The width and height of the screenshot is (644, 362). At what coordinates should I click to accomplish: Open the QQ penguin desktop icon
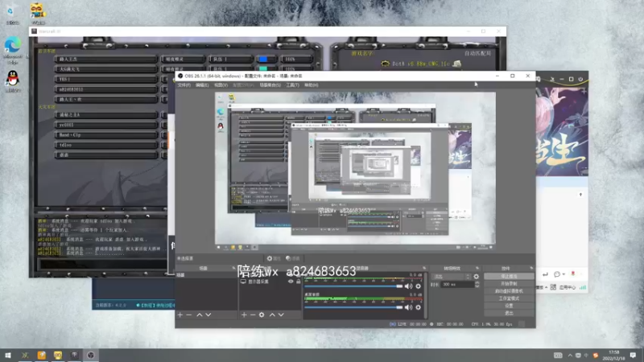point(13,81)
